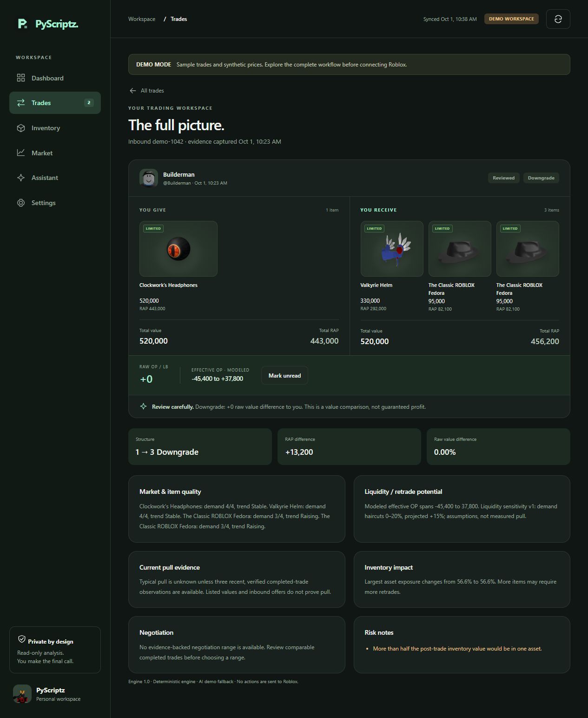This screenshot has height=718, width=588.
Task: Click the Current pull evidence heading
Action: tap(170, 567)
